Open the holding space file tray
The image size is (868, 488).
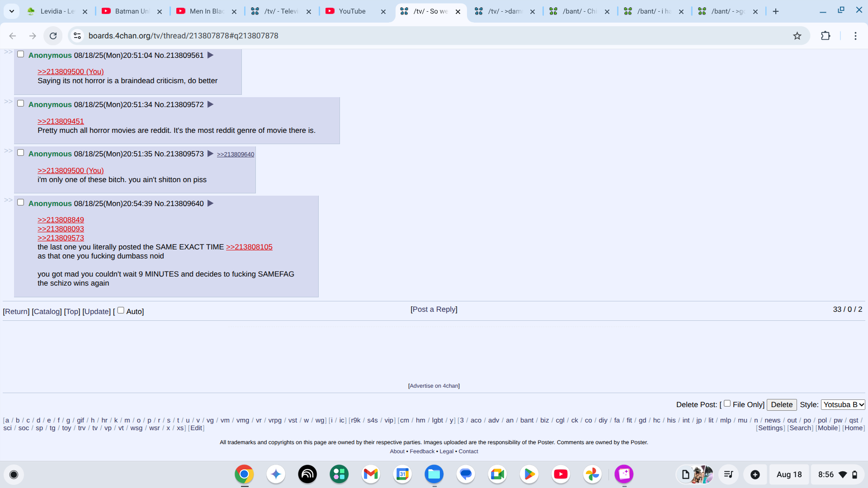695,474
